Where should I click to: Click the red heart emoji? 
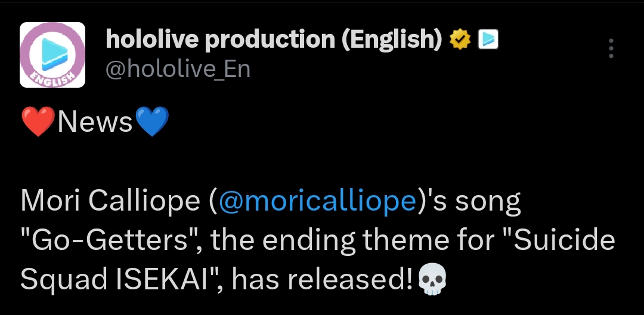[37, 122]
